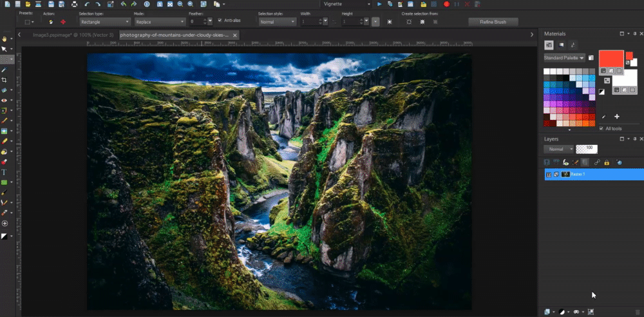Select the Dropper tool
The image size is (644, 317).
pyautogui.click(x=5, y=70)
